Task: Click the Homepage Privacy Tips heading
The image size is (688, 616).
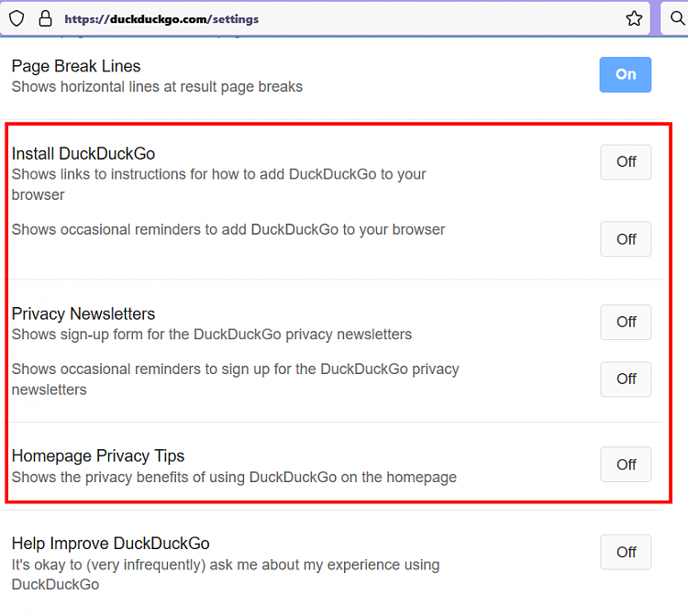Action: tap(98, 456)
